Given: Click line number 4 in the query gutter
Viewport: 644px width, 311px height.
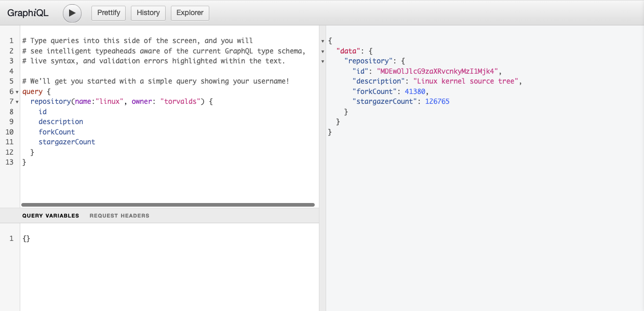Looking at the screenshot, I should pyautogui.click(x=11, y=71).
